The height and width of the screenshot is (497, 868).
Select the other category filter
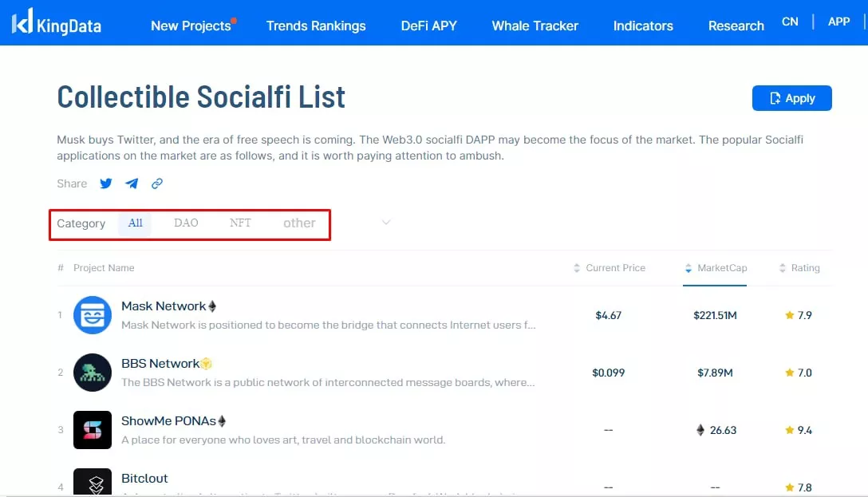click(299, 223)
